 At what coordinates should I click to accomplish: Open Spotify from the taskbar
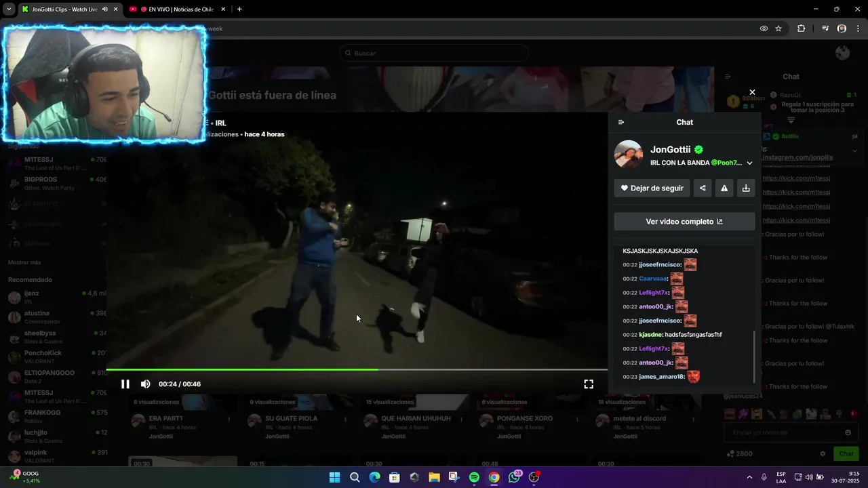click(x=474, y=477)
